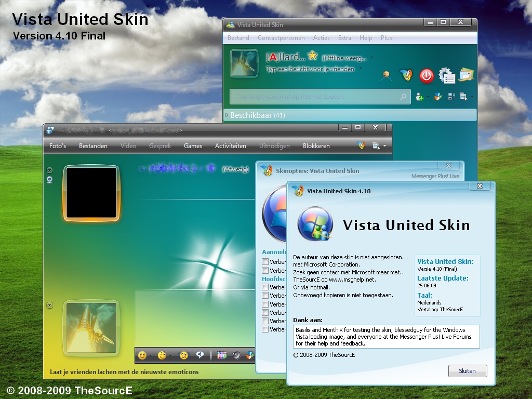
Task: Click Activiteiten in the chat toolbar
Action: pos(230,146)
